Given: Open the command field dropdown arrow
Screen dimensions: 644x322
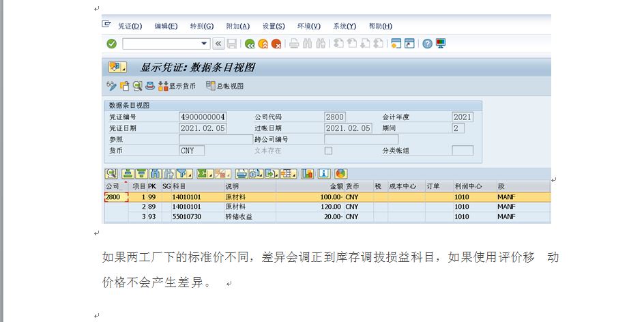Looking at the screenshot, I should [204, 44].
